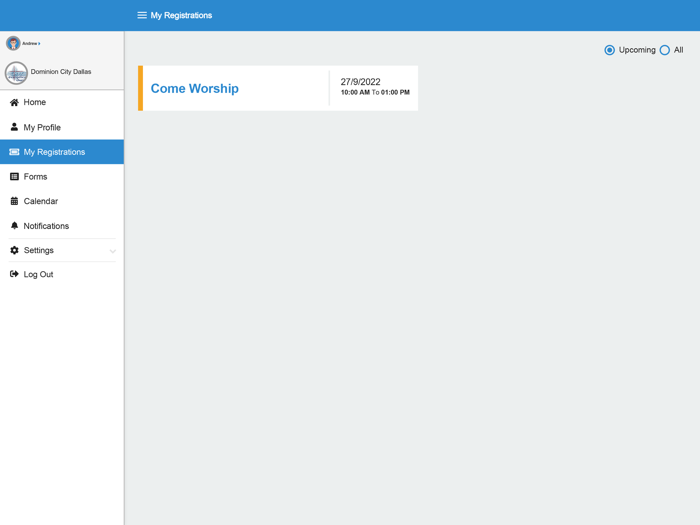Go to Home in sidebar
The width and height of the screenshot is (700, 525).
tap(62, 102)
